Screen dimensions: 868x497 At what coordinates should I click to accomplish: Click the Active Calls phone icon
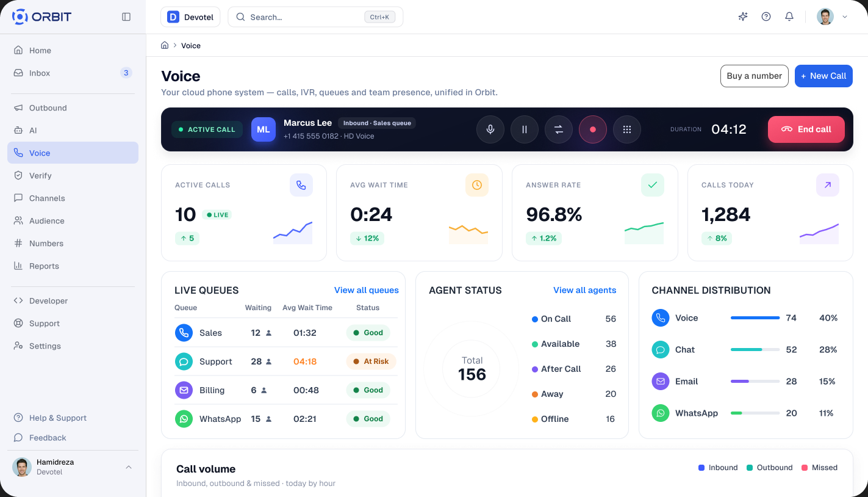(301, 185)
